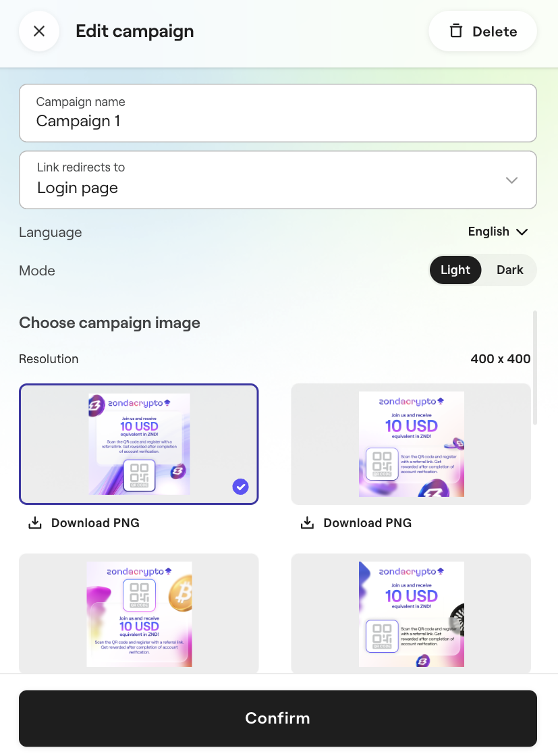This screenshot has height=756, width=558.
Task: Select the second campaign image thumbnail
Action: pos(411,443)
